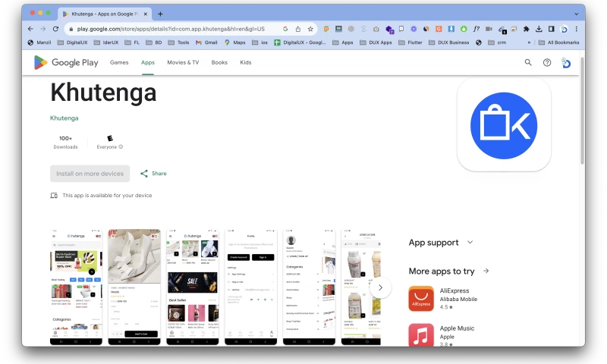Toggle the browser side panel
Viewport: 607px width, 364px height.
pos(552,29)
